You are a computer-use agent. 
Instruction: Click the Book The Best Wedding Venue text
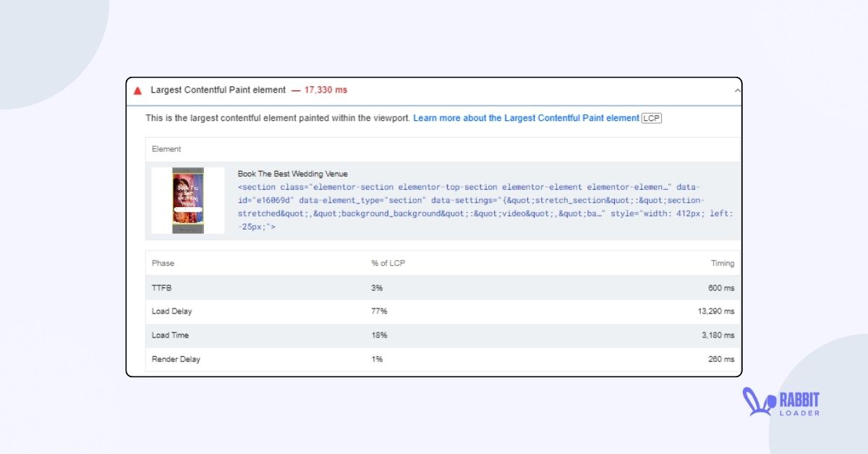point(293,174)
